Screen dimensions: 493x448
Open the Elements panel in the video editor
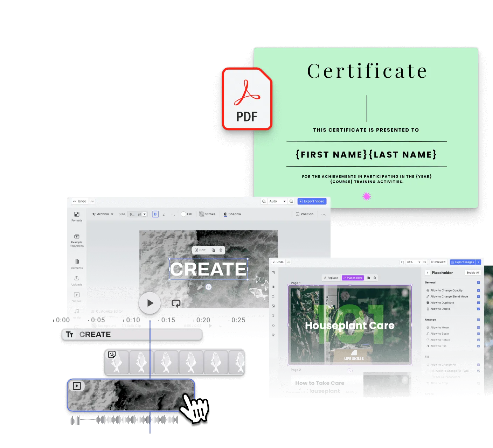click(77, 264)
